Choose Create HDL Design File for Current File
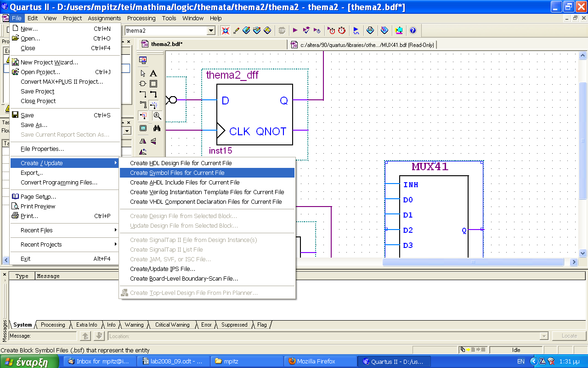Image resolution: width=588 pixels, height=368 pixels. 207,163
